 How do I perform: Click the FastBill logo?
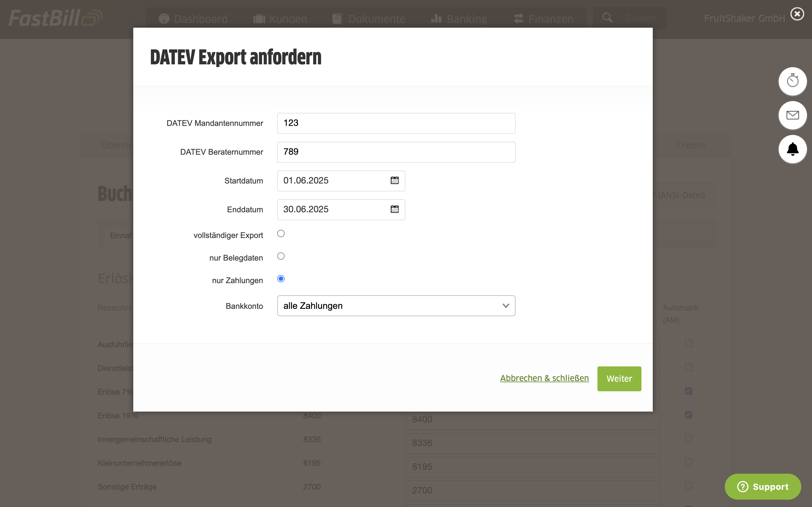tap(56, 18)
